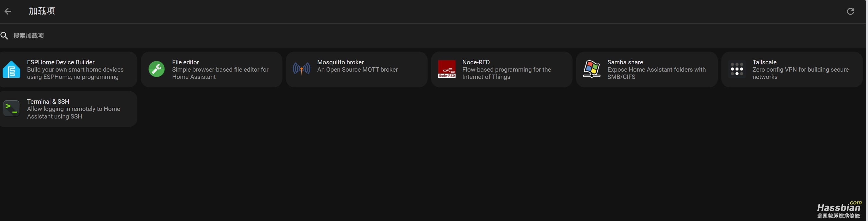Open the Mosquitto broker add-on title
The width and height of the screenshot is (868, 221).
[340, 62]
